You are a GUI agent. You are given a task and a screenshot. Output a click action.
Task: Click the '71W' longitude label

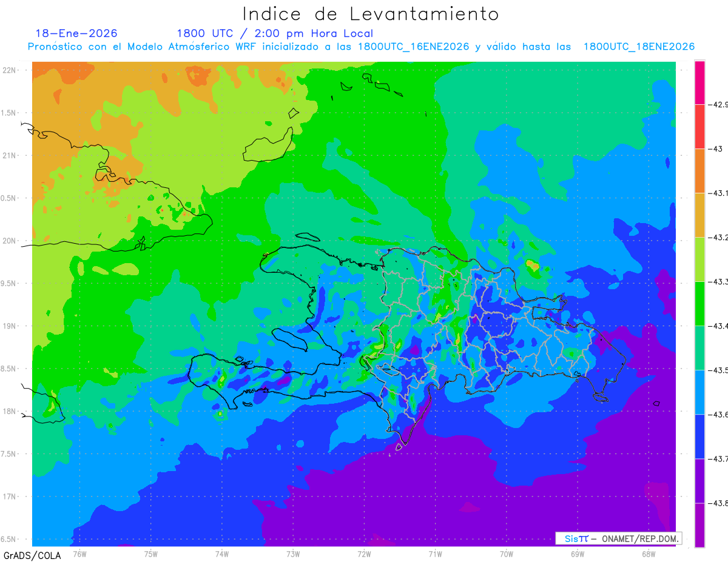(x=435, y=554)
